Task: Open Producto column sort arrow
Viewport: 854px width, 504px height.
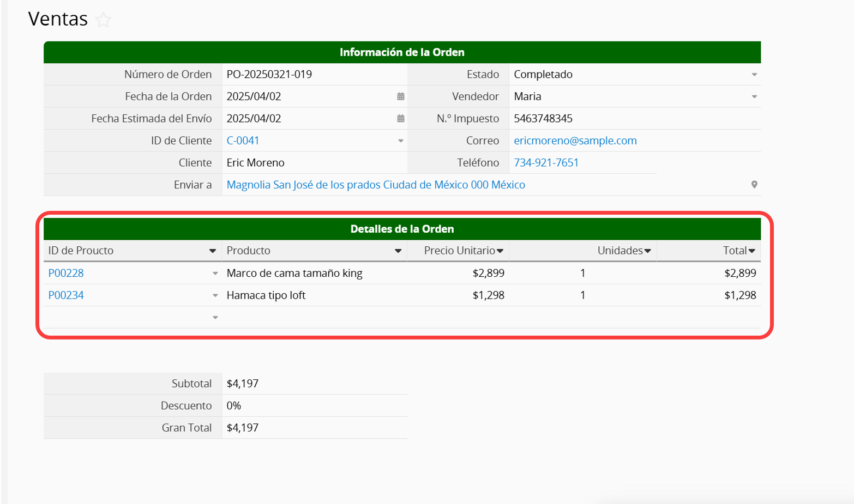Action: [x=398, y=251]
